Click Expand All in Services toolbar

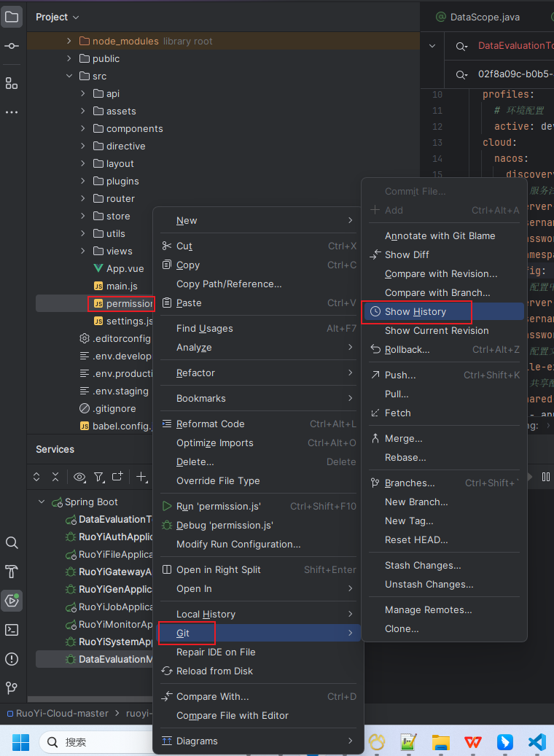click(36, 477)
